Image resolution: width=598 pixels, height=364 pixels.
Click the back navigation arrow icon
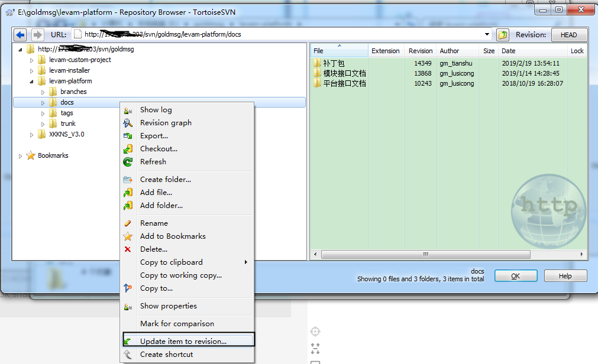[20, 35]
